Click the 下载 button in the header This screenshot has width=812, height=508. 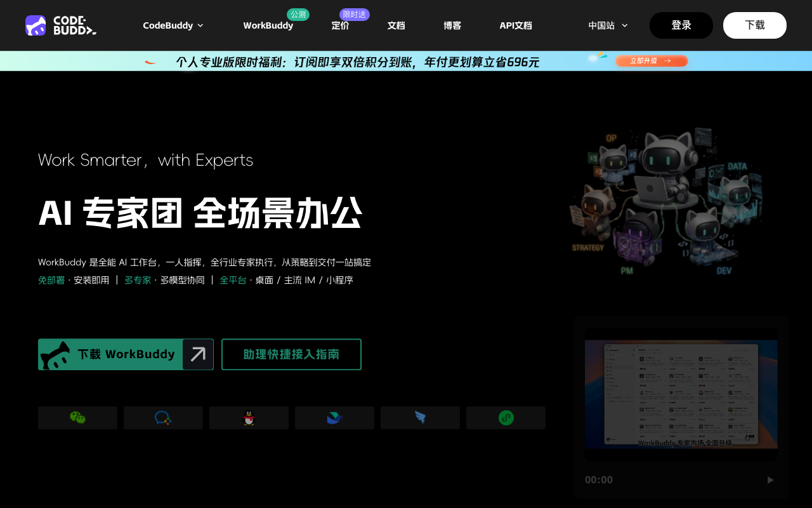(755, 25)
